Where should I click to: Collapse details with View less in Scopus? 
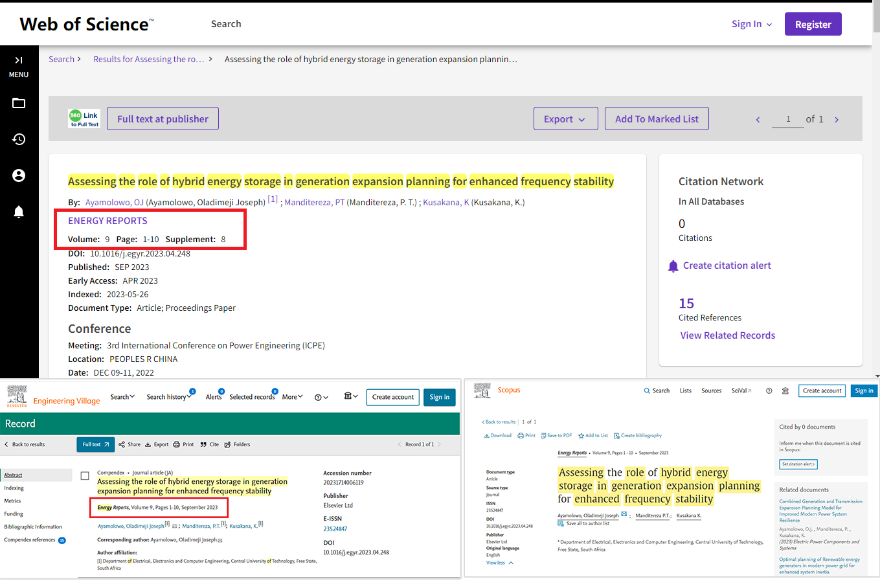499,563
